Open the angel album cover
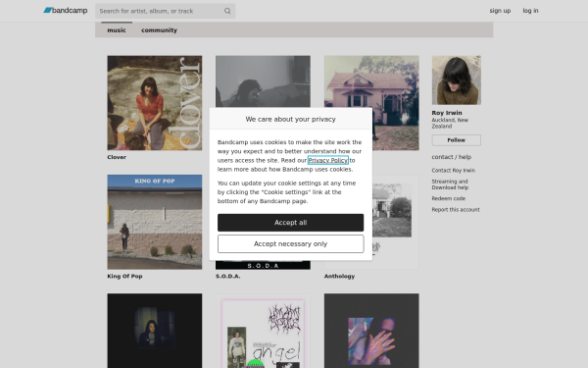This screenshot has width=588, height=368. 263,331
